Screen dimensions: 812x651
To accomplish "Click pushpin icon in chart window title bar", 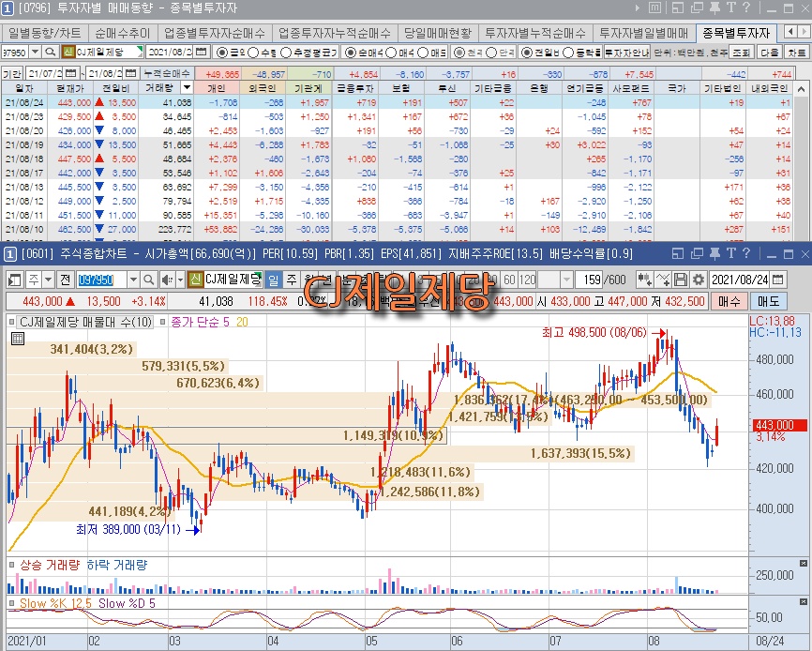I will 714,254.
